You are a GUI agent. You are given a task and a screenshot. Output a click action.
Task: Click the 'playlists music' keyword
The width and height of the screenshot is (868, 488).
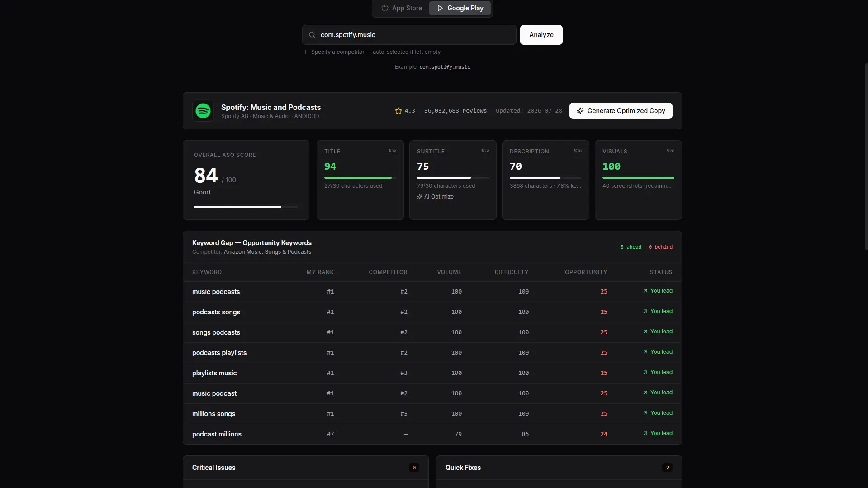tap(214, 373)
